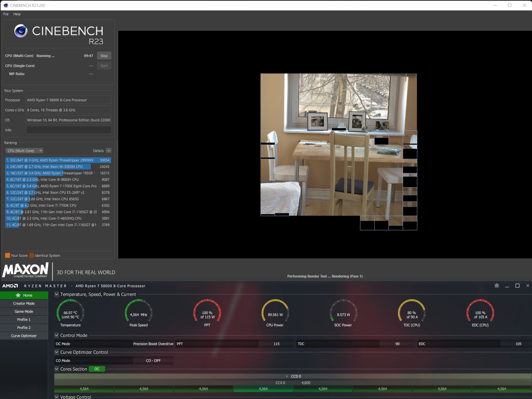Select ranking row Xeon E5-2697 v2
Image resolution: width=532 pixels, height=399 pixels.
(58, 192)
